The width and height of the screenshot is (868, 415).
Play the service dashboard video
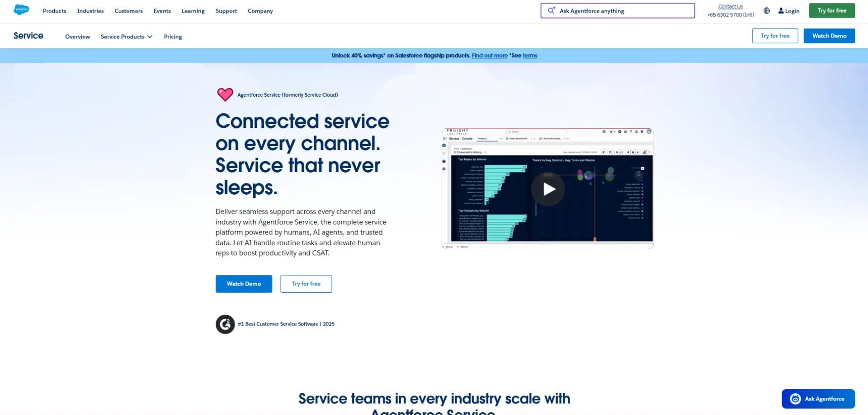tap(548, 189)
